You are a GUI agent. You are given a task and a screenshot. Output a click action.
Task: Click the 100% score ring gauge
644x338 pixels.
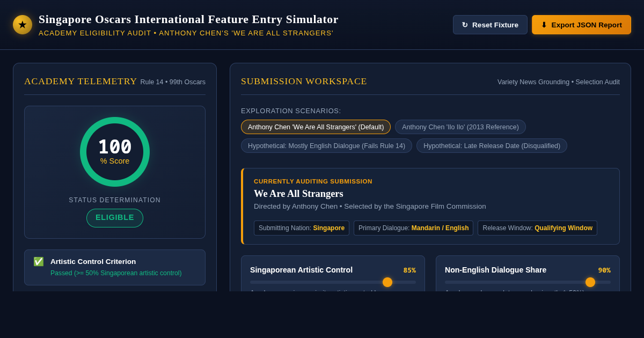115,152
